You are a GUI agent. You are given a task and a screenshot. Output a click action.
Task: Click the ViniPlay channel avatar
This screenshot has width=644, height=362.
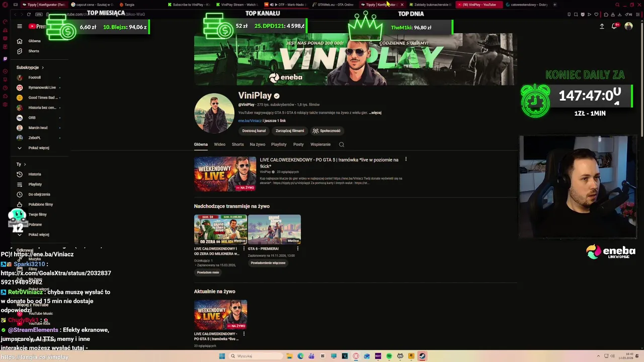pos(214,113)
